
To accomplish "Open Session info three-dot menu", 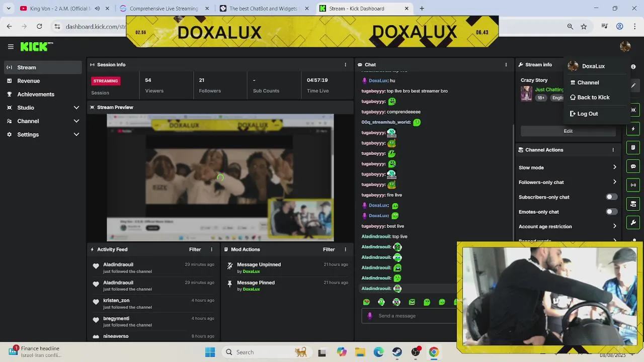I will point(345,65).
